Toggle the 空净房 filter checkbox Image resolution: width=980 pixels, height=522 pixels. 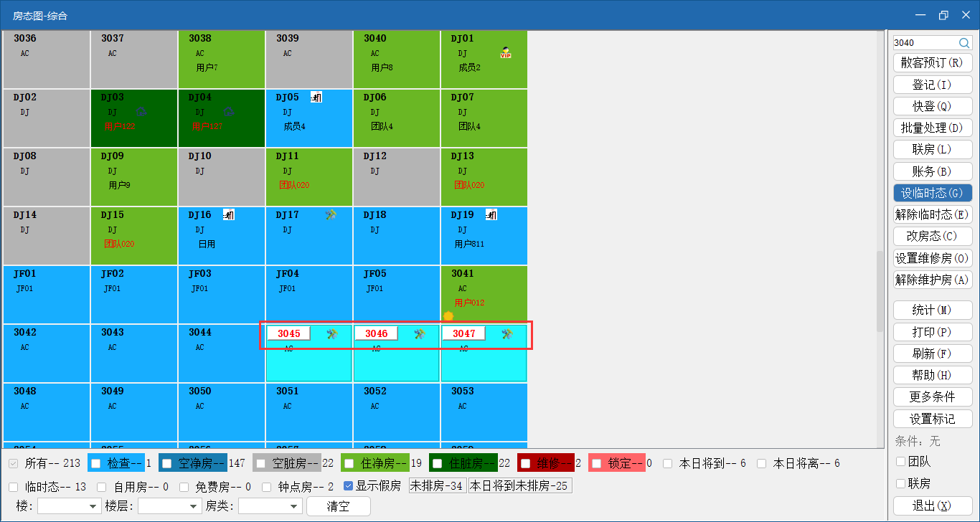click(x=166, y=464)
